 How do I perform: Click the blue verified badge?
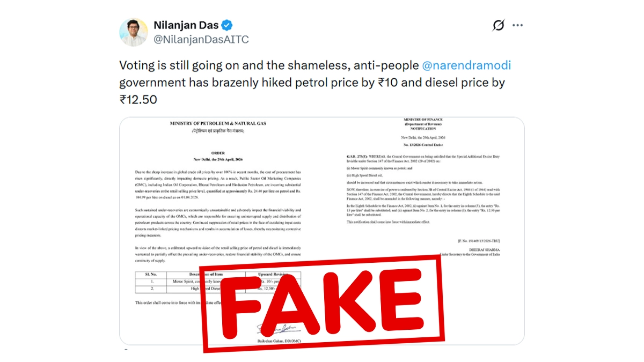[x=227, y=25]
